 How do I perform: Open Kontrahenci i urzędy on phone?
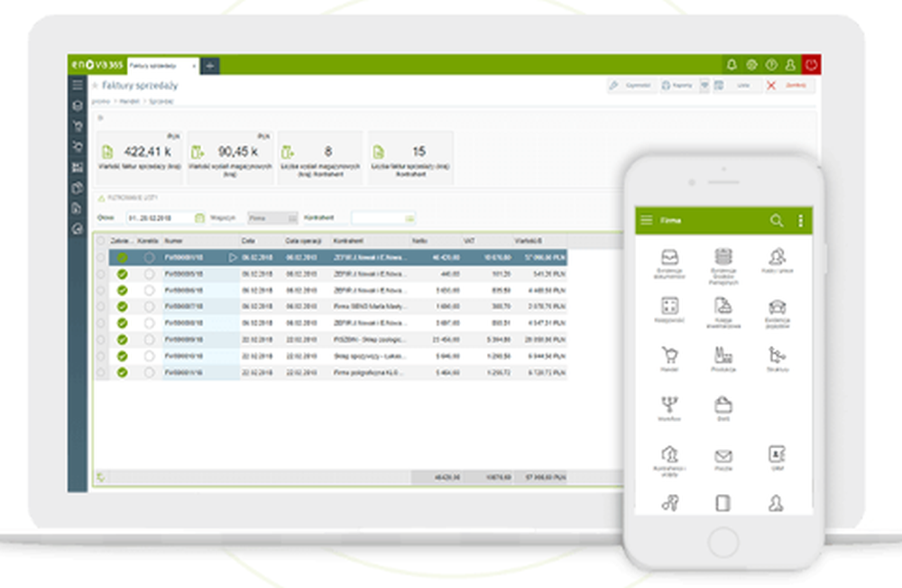(x=669, y=461)
